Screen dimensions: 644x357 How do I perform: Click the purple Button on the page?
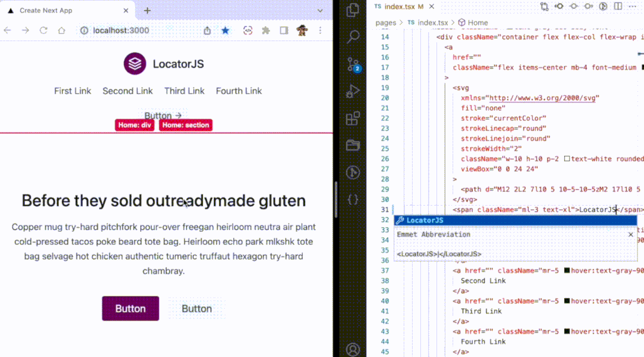point(130,309)
